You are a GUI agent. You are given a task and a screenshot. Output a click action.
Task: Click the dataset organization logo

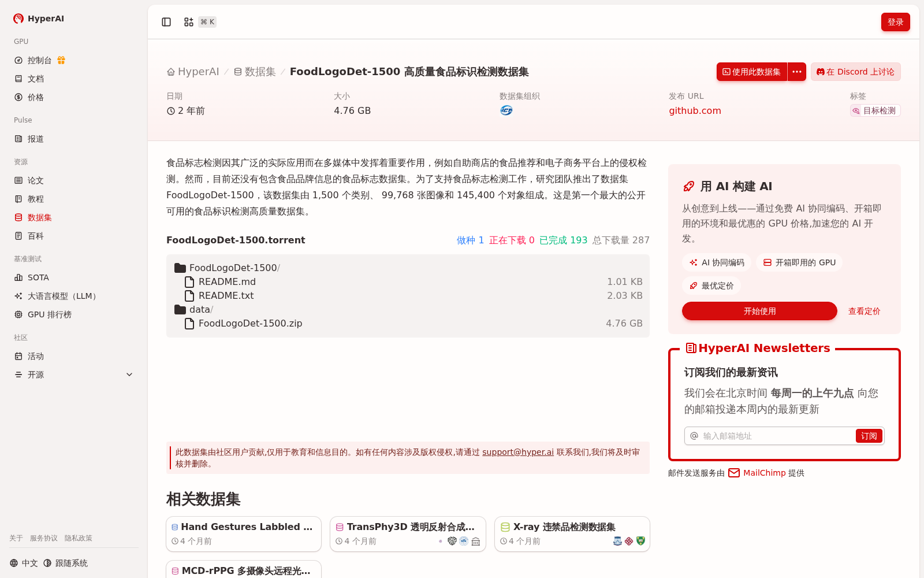[506, 110]
